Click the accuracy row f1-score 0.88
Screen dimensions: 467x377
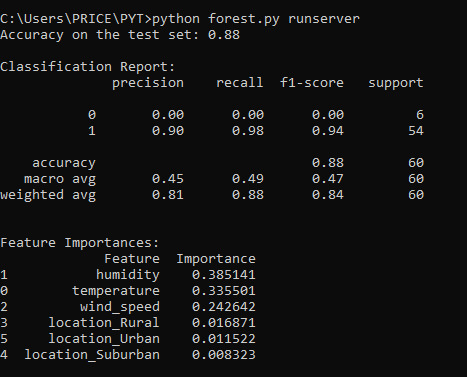[x=328, y=163]
